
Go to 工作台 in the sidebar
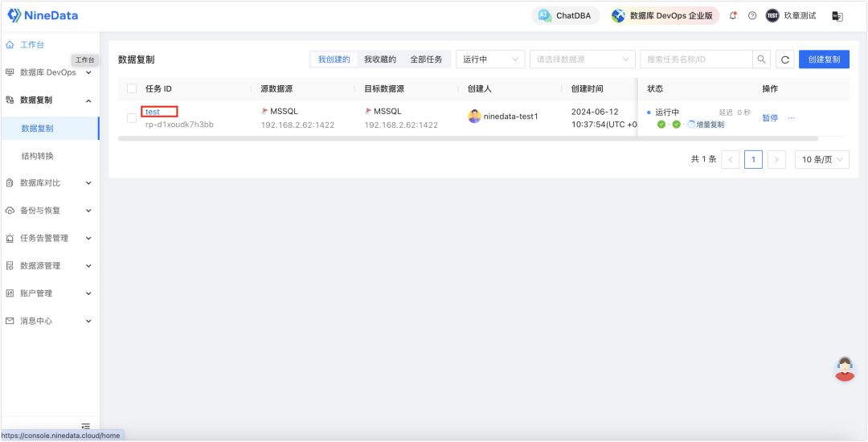(32, 45)
